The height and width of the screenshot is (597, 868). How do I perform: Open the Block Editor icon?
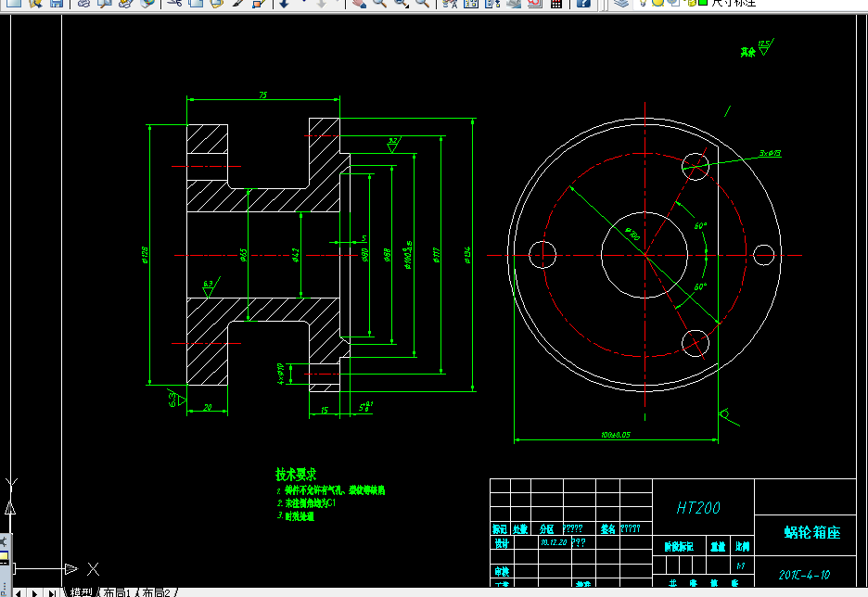click(259, 3)
